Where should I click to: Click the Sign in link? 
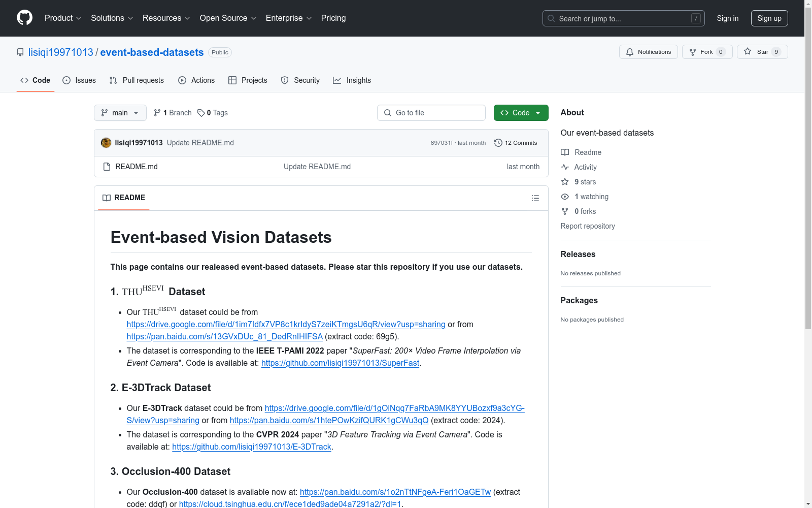point(727,18)
